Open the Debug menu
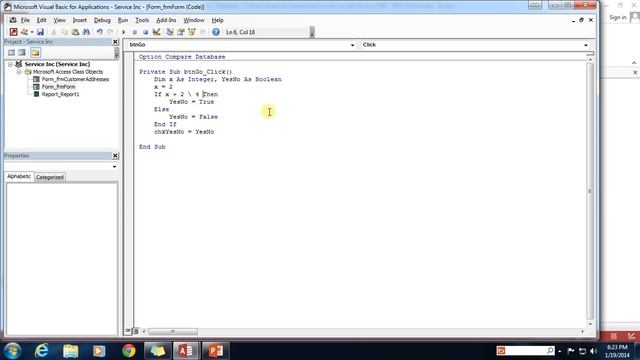Image resolution: width=640 pixels, height=360 pixels. [x=102, y=20]
